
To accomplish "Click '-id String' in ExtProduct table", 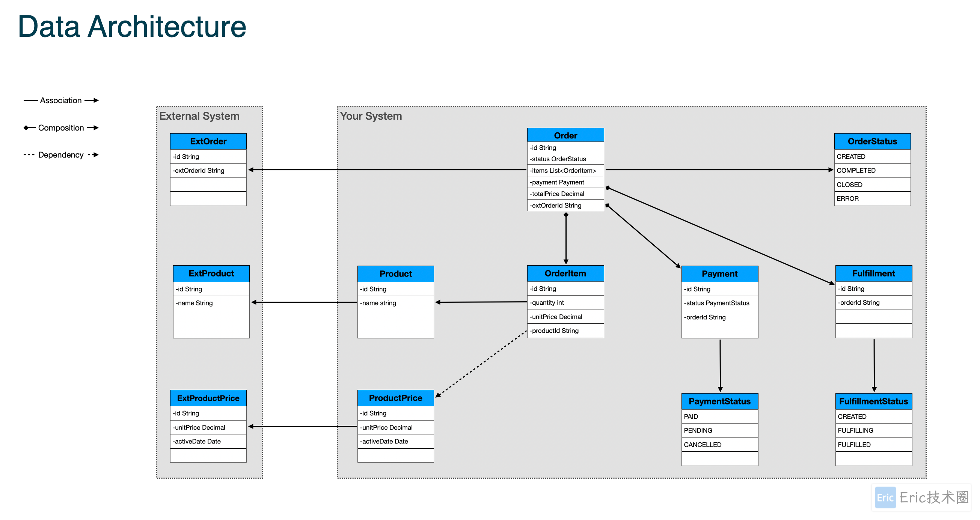I will tap(211, 289).
